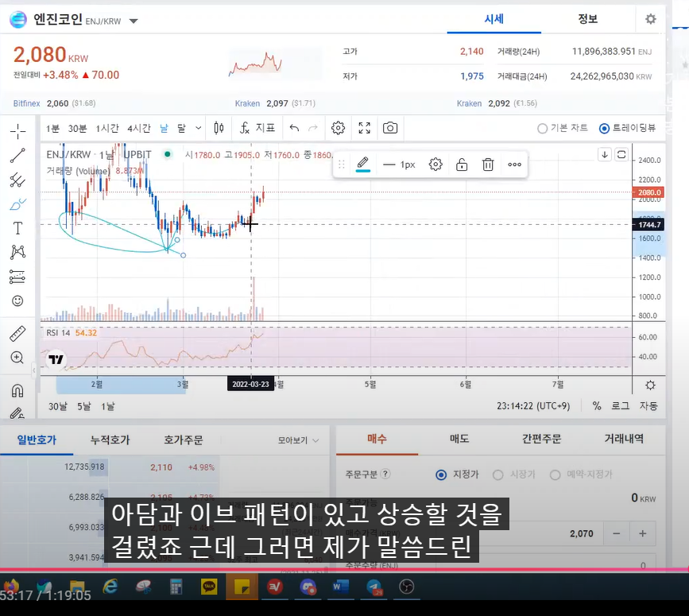Image resolution: width=689 pixels, height=616 pixels.
Task: Set date range to 30날
Action: point(57,406)
